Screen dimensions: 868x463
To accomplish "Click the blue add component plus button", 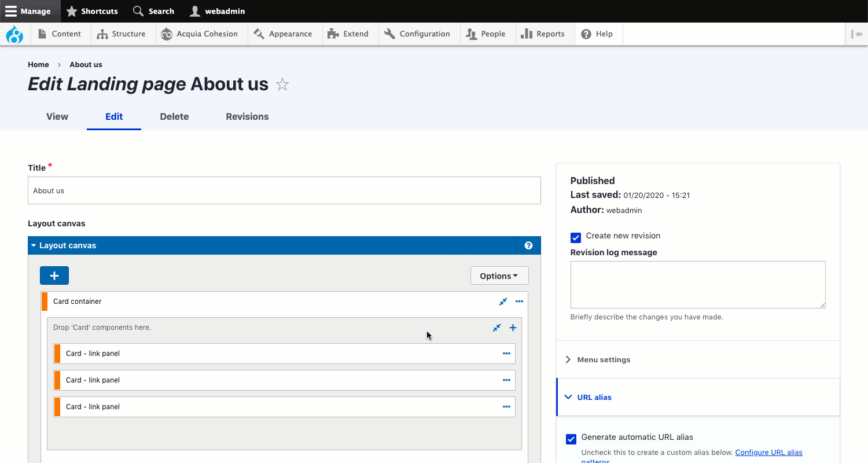I will [54, 275].
